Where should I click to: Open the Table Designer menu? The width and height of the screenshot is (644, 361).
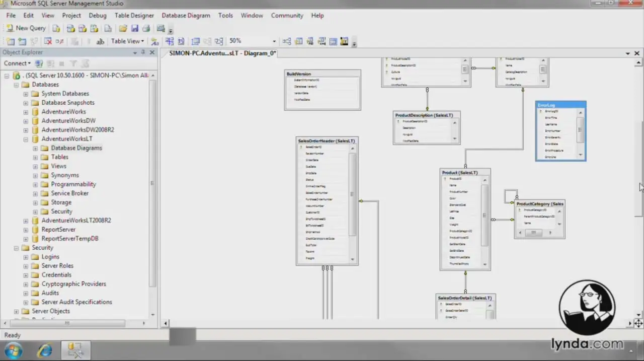click(134, 16)
